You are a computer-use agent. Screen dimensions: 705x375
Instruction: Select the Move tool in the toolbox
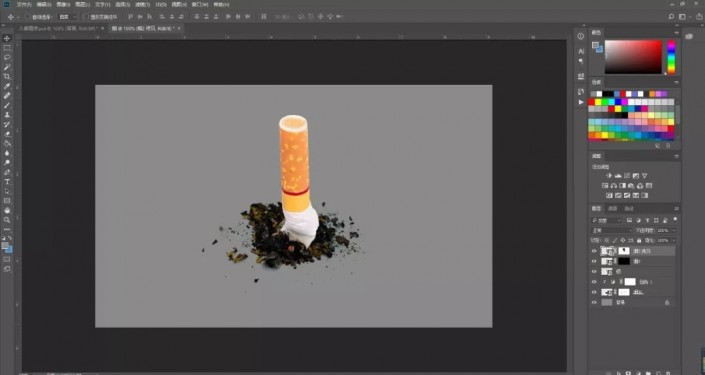7,39
